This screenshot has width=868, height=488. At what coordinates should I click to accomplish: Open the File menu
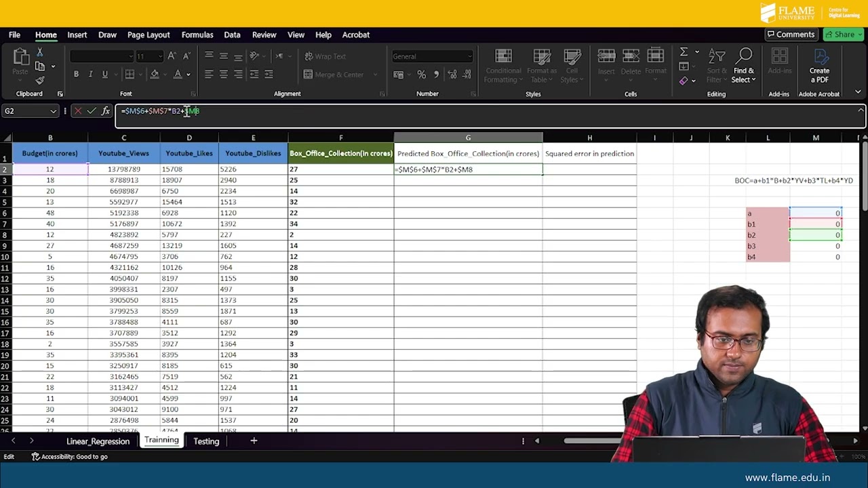tap(14, 35)
